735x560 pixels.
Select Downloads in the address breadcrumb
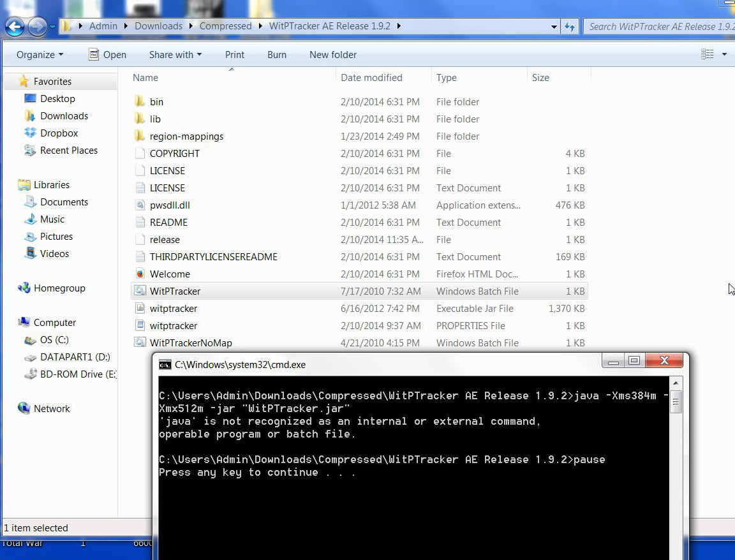pyautogui.click(x=158, y=26)
